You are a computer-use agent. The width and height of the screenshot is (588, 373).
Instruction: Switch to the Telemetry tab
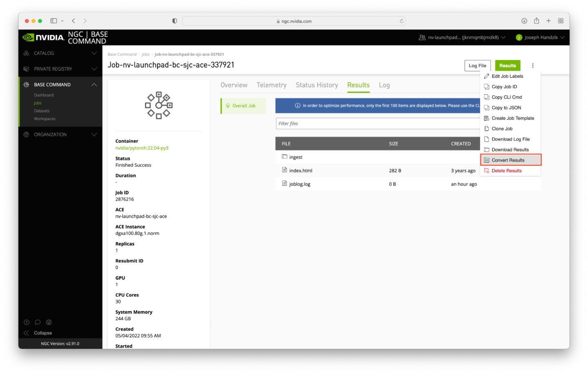(271, 85)
